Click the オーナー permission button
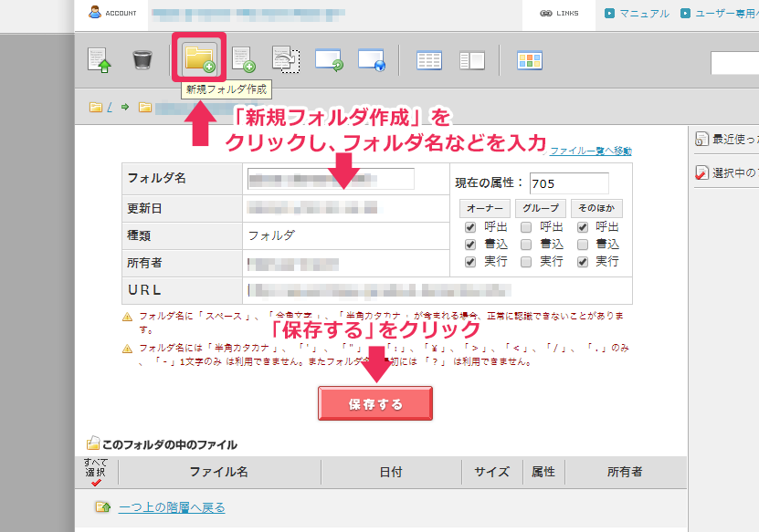 click(x=482, y=208)
